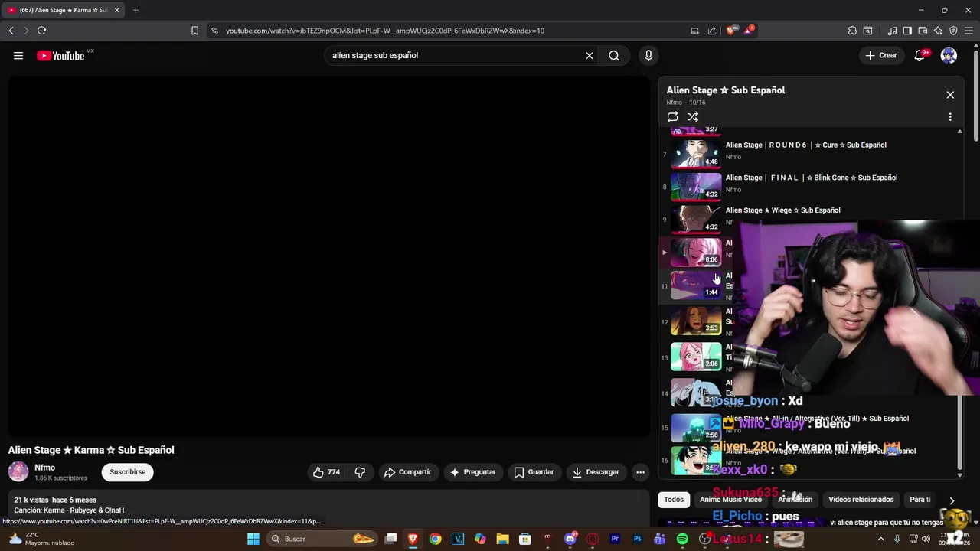Open Nfmo channel name link

pyautogui.click(x=45, y=468)
